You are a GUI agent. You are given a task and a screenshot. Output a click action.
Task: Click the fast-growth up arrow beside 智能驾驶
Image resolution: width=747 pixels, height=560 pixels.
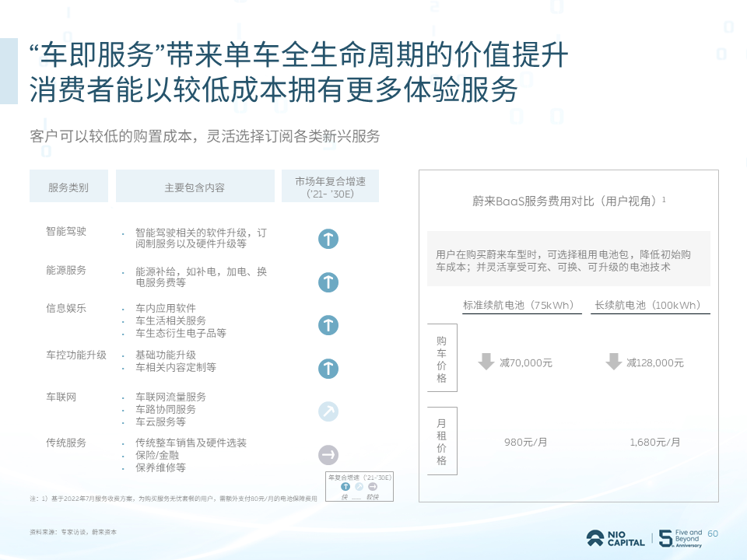(328, 239)
